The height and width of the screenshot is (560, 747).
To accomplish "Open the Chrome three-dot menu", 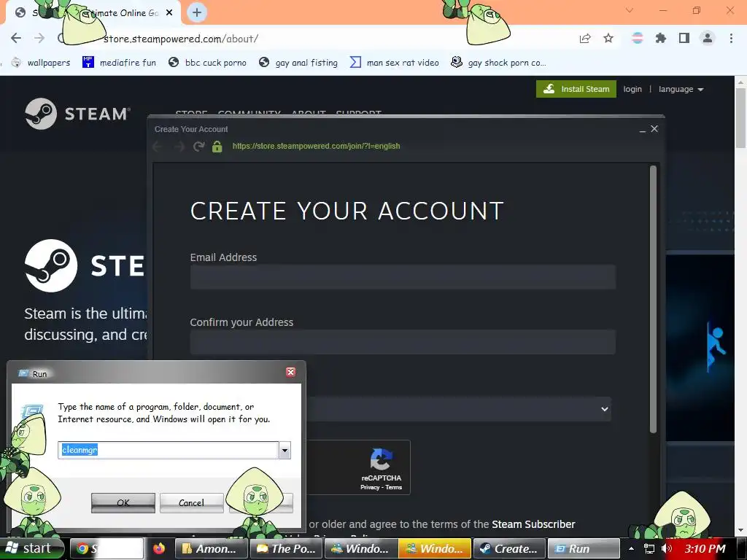I will (731, 38).
